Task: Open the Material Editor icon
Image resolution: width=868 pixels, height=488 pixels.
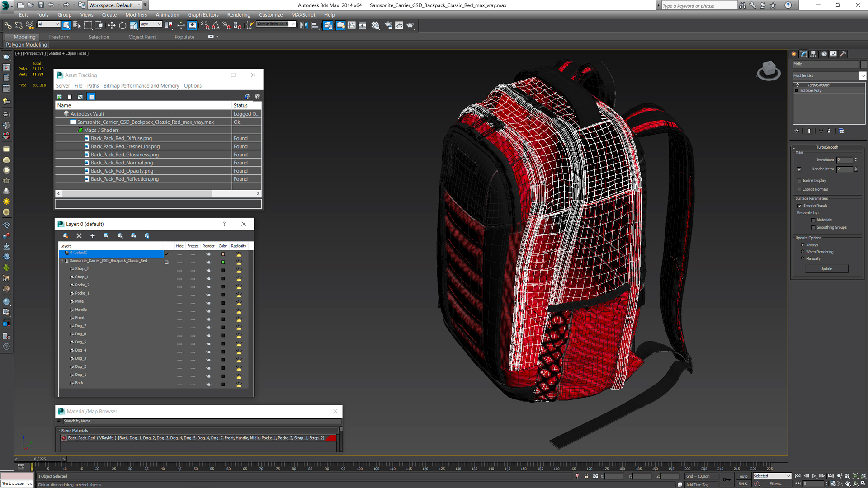Action: (x=375, y=26)
